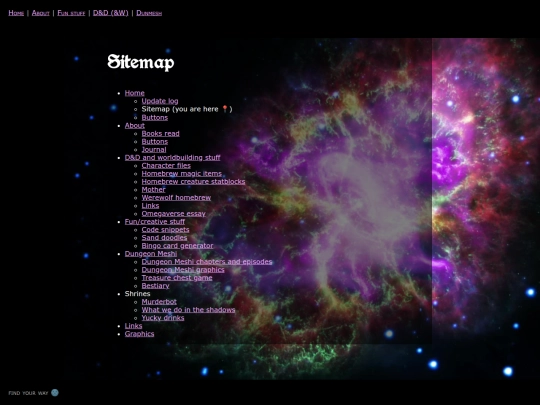
Task: Open the Sand doodles link
Action: click(164, 238)
